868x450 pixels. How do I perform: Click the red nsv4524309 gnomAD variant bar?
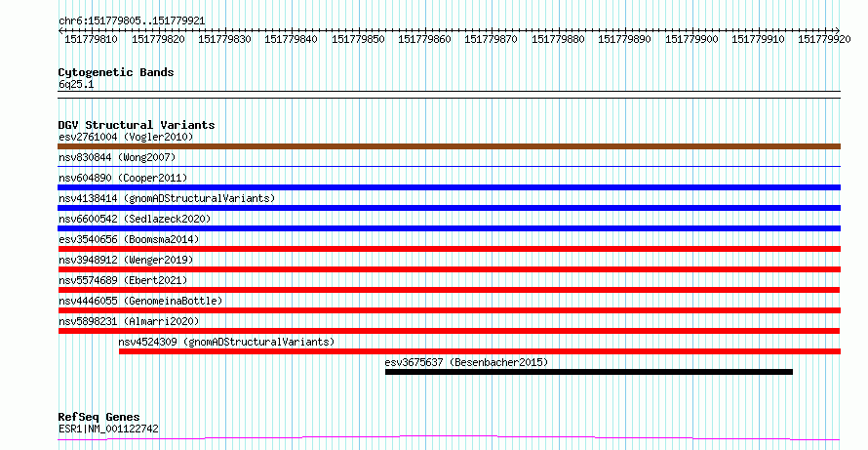(x=480, y=351)
